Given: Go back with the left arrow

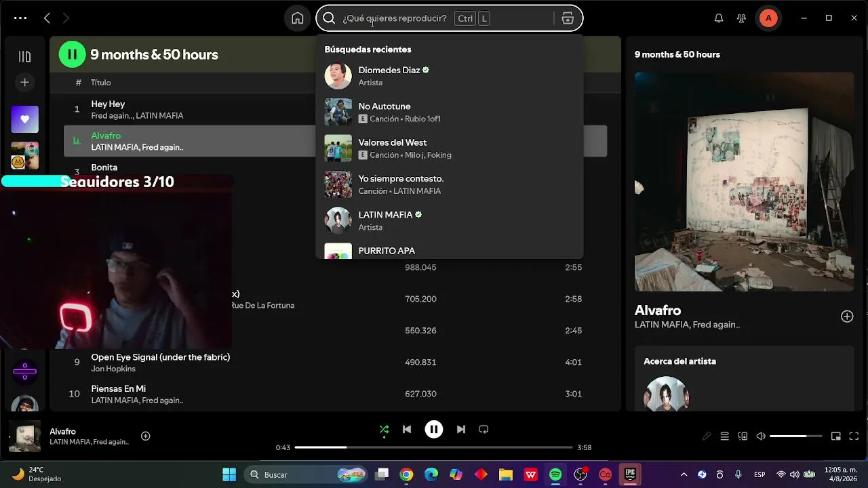Looking at the screenshot, I should (47, 18).
